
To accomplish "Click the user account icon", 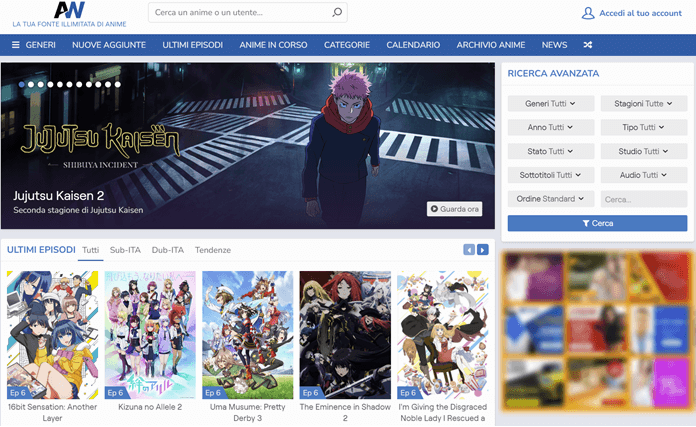I will (588, 13).
